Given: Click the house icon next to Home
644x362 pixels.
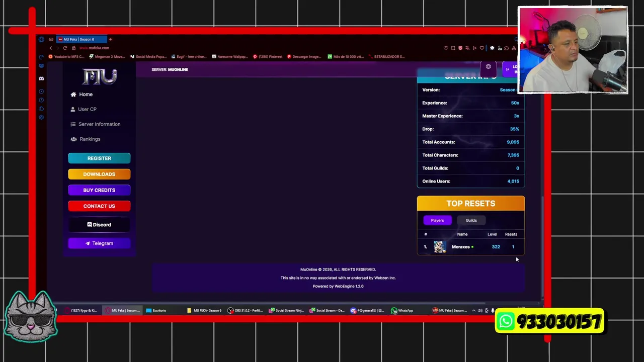Looking at the screenshot, I should [x=73, y=95].
